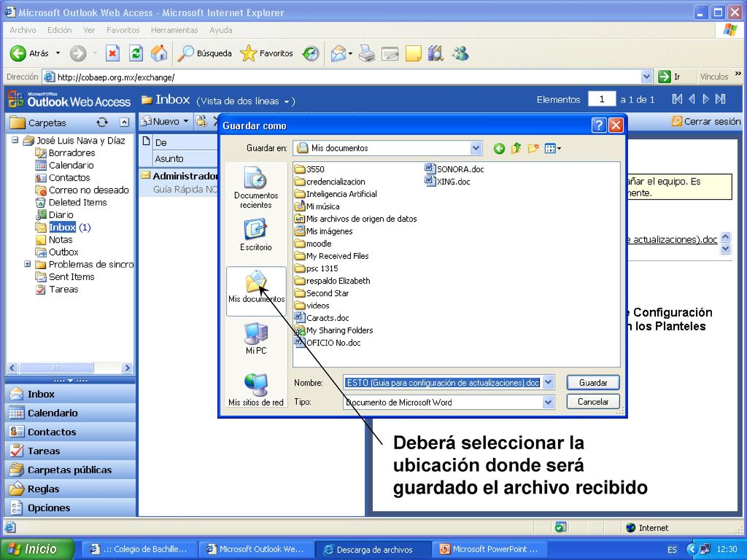Open Contactos in the lower navigation pane
The width and height of the screenshot is (747, 560).
(69, 432)
